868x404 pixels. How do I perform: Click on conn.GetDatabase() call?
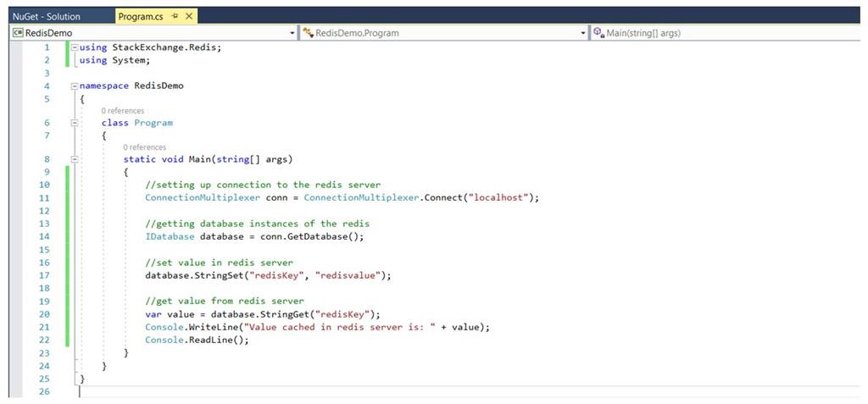309,236
